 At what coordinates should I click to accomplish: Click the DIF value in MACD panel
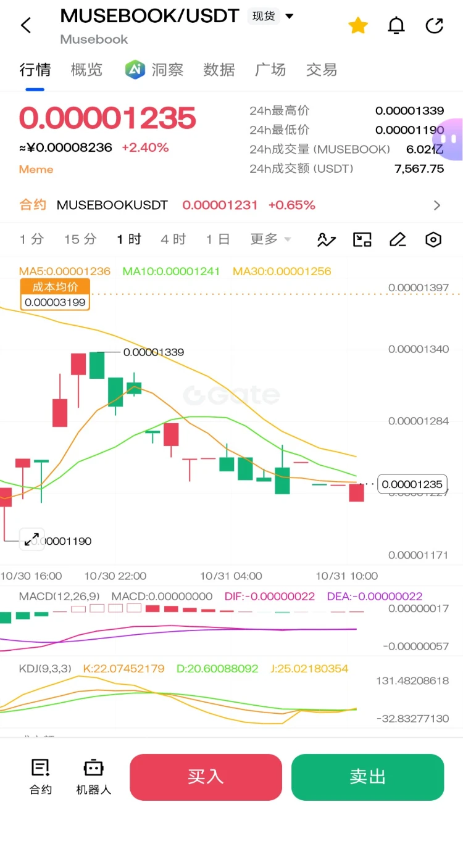[270, 597]
